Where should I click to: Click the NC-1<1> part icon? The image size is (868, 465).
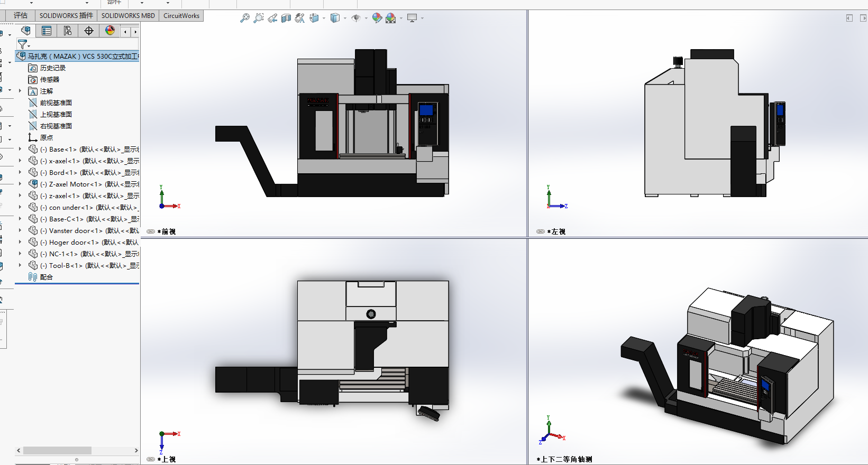point(33,254)
